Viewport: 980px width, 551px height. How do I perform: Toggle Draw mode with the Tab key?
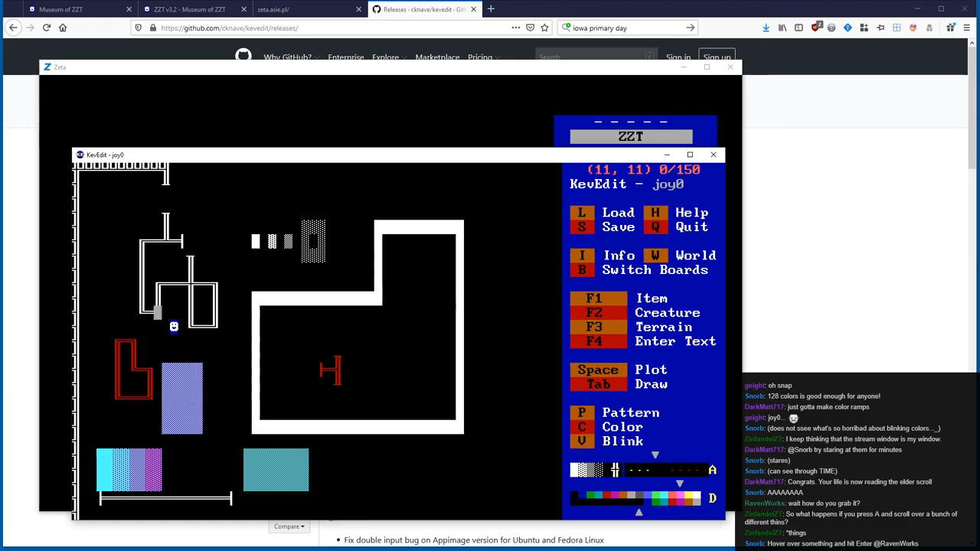pyautogui.click(x=598, y=384)
